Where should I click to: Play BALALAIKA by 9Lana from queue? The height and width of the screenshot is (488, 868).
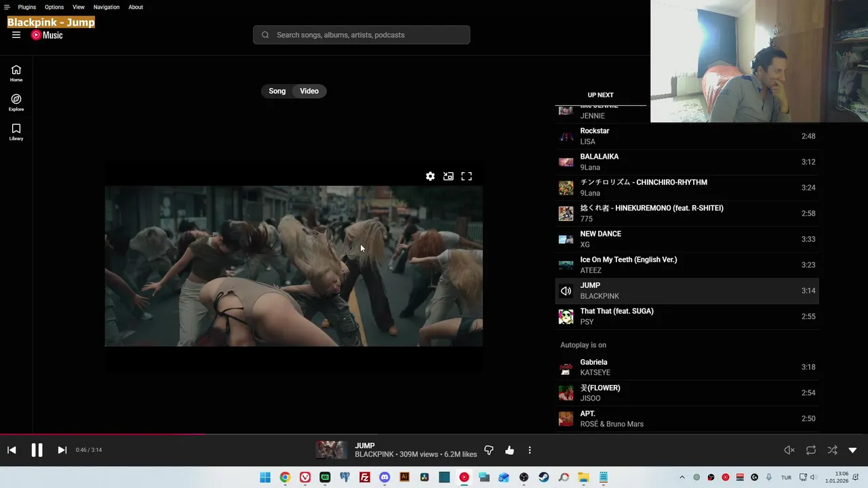tap(687, 162)
